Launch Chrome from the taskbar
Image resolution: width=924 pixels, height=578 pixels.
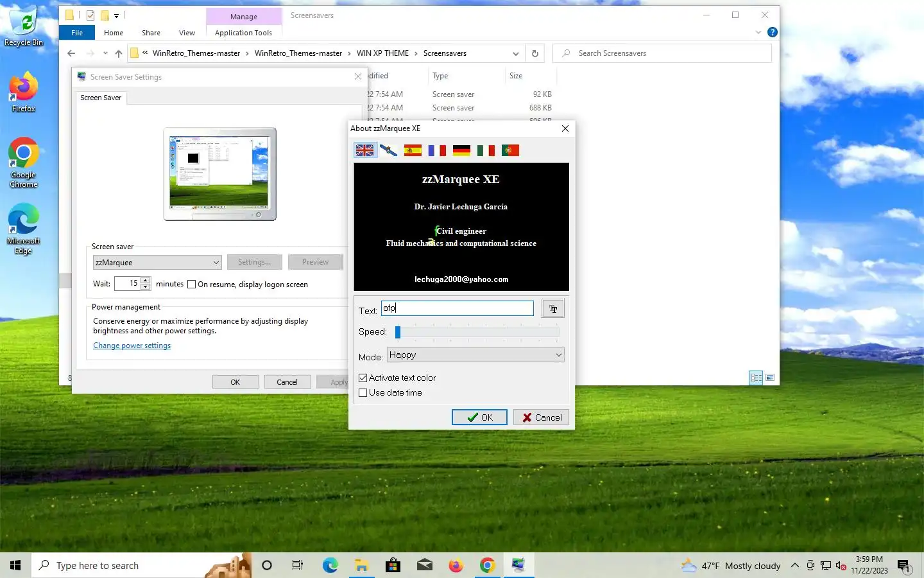tap(487, 565)
